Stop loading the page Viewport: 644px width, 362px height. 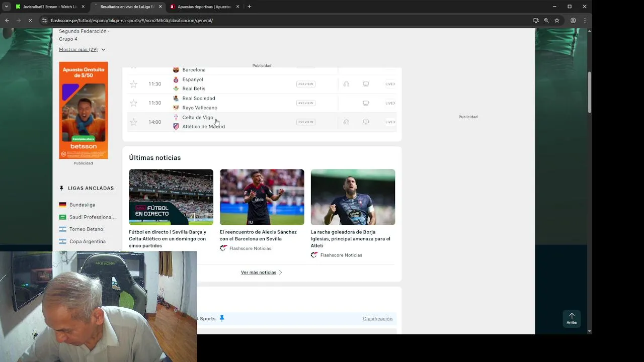pyautogui.click(x=30, y=21)
